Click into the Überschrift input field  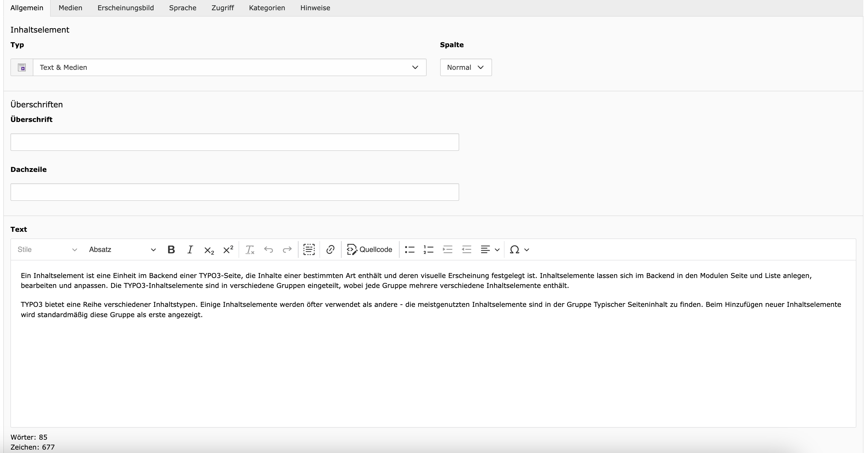tap(235, 142)
